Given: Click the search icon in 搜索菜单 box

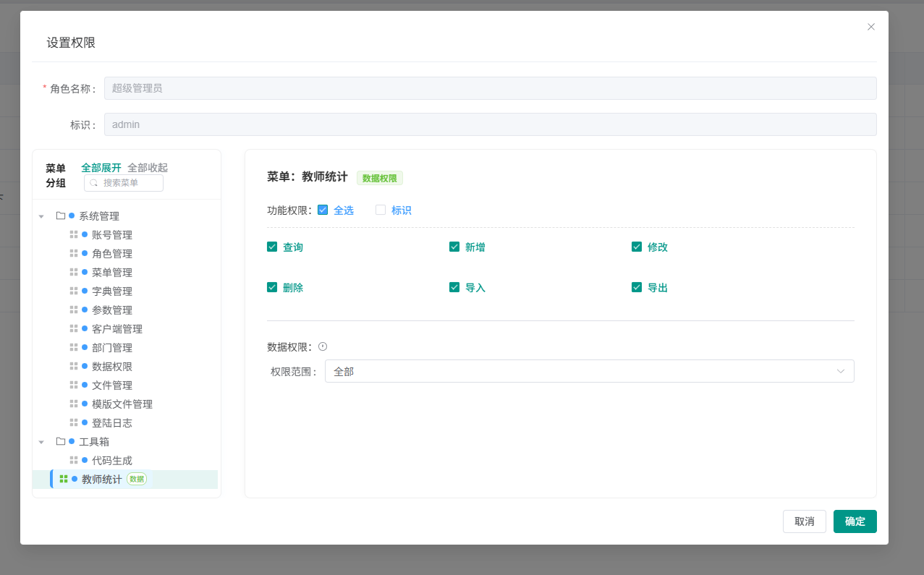Looking at the screenshot, I should point(94,183).
